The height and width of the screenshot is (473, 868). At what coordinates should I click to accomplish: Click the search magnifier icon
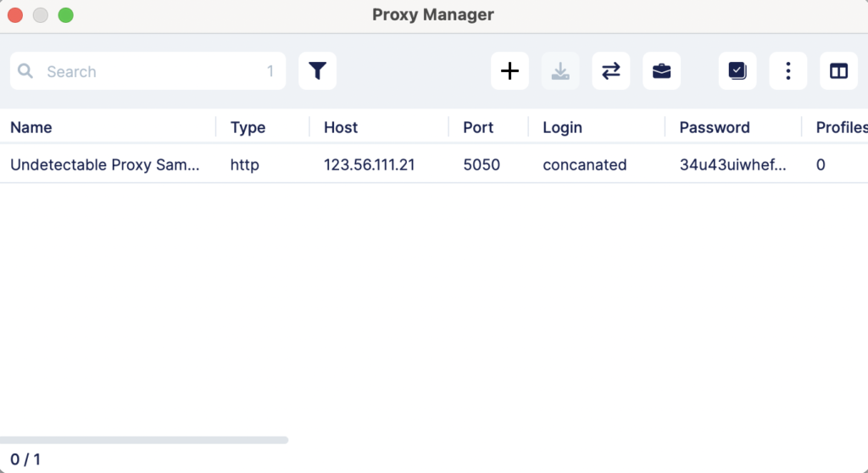25,71
